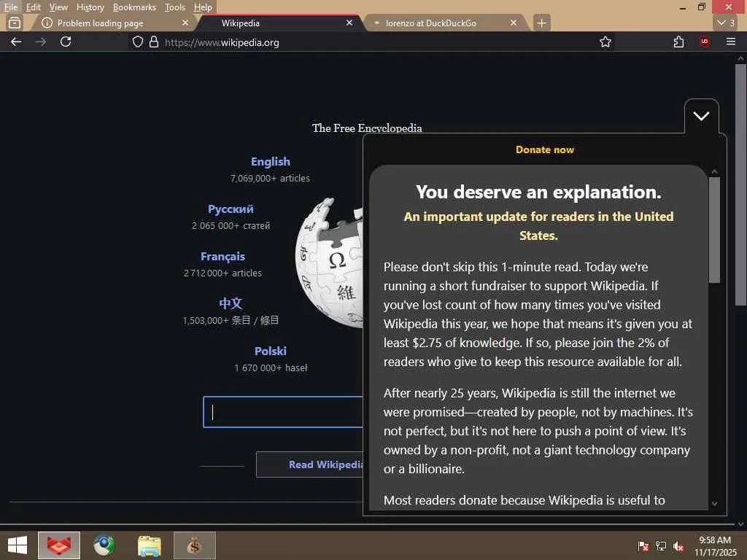747x560 pixels.
Task: Open the History menu
Action: pos(90,7)
